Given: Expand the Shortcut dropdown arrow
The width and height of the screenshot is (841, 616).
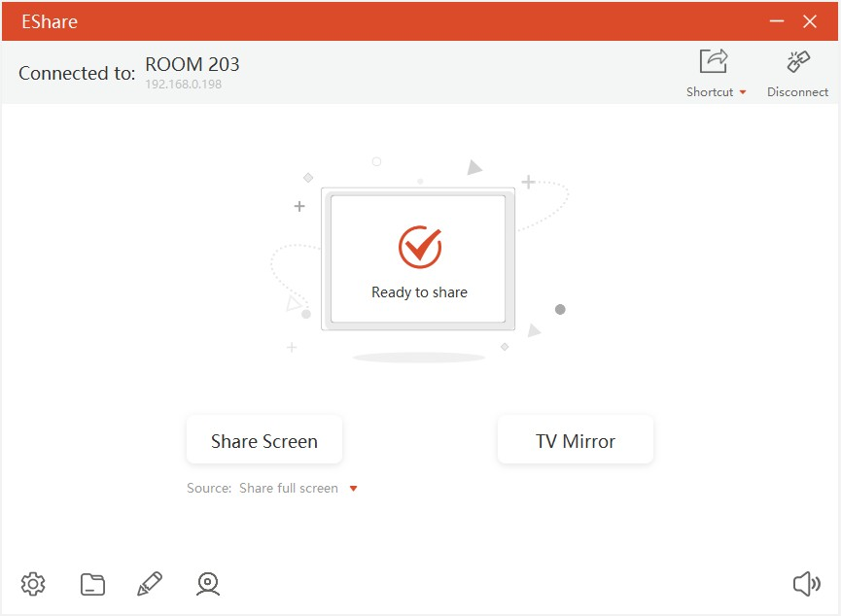Looking at the screenshot, I should pyautogui.click(x=743, y=92).
